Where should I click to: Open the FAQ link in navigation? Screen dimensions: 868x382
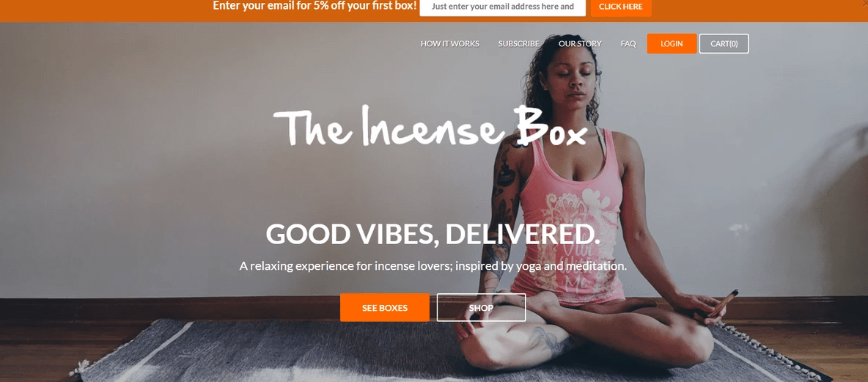click(x=628, y=44)
